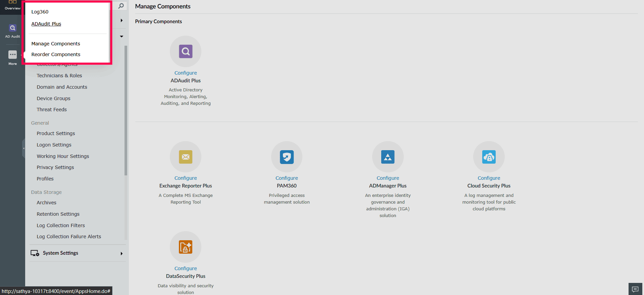Click the ADManager Plus title text

(x=388, y=186)
